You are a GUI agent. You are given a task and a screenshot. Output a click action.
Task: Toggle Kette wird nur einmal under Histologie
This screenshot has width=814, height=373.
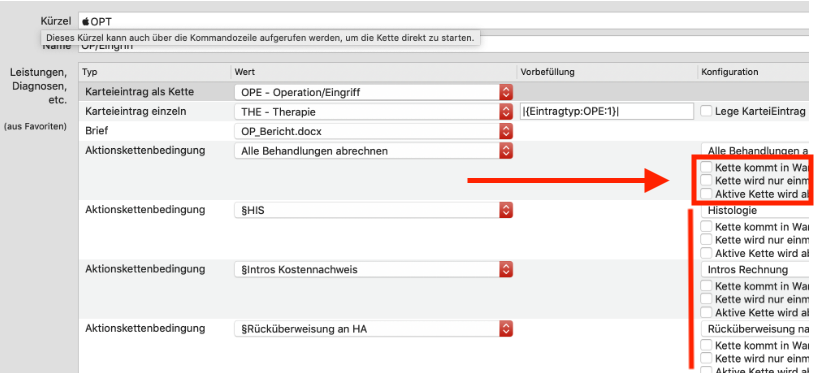click(706, 240)
